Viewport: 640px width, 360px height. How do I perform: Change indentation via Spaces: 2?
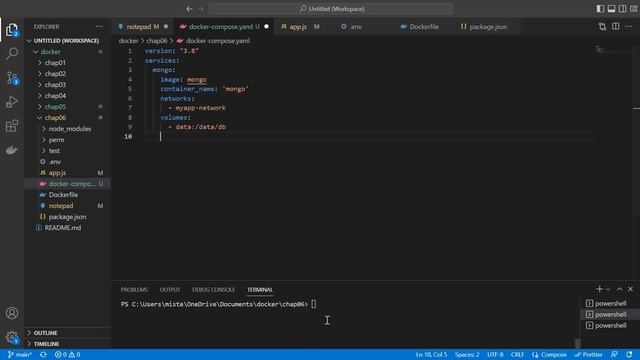tap(467, 355)
